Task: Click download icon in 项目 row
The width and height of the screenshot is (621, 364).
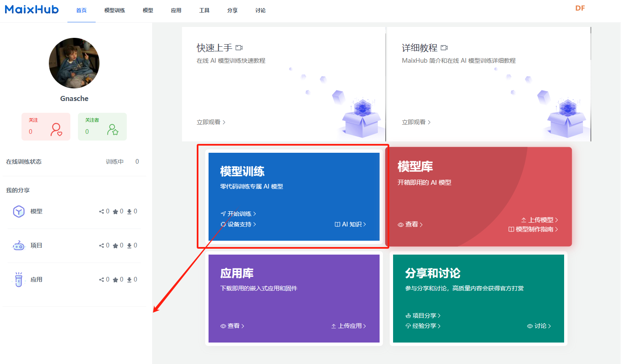Action: [x=129, y=246]
